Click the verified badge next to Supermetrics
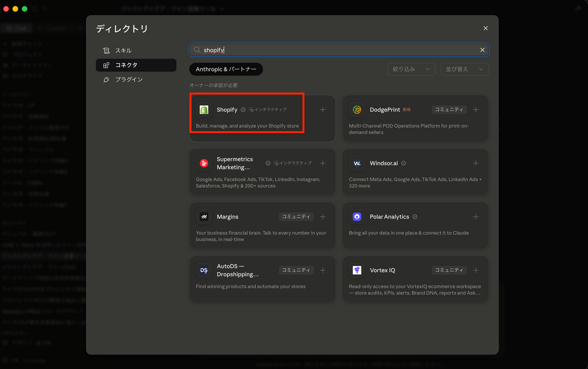 (268, 163)
